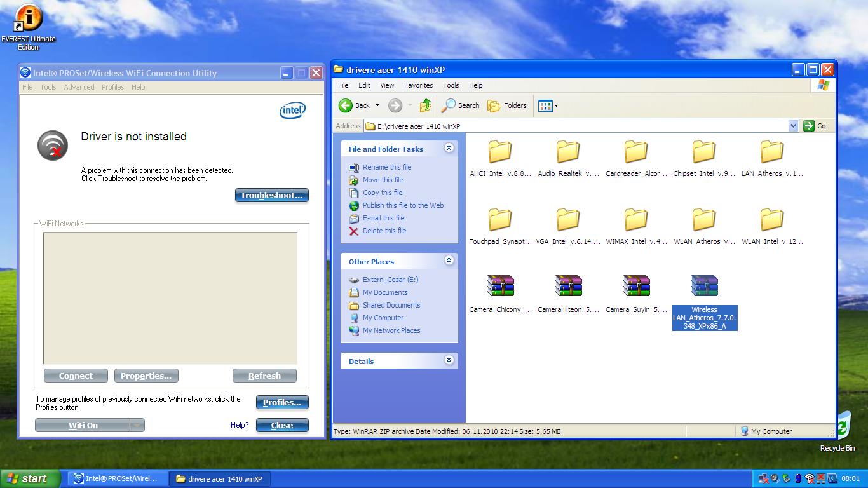Image resolution: width=868 pixels, height=488 pixels.
Task: Click the Profiles... button
Action: pyautogui.click(x=282, y=402)
